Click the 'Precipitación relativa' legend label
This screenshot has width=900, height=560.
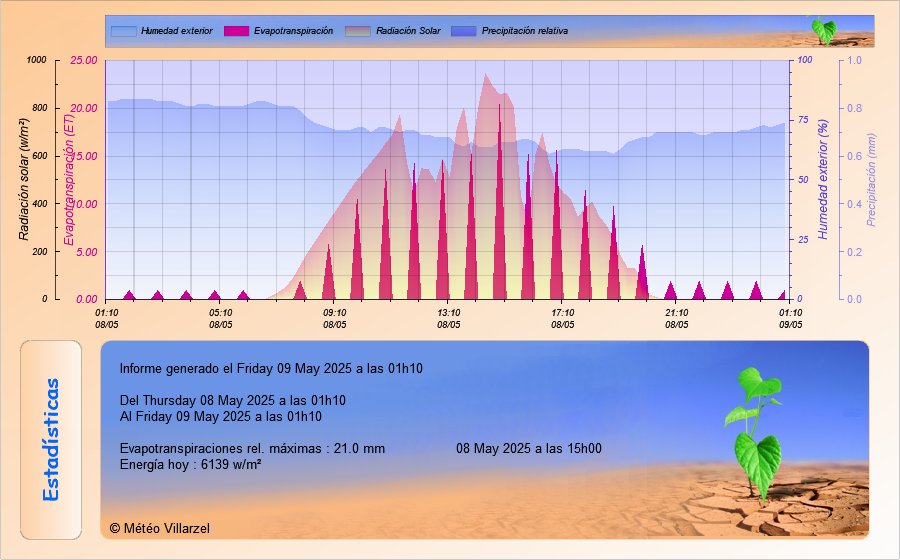coord(525,31)
